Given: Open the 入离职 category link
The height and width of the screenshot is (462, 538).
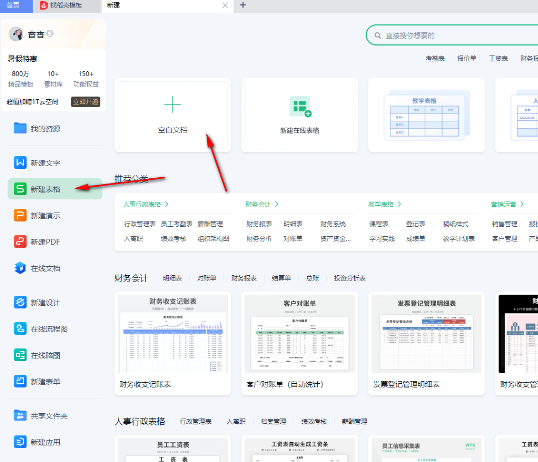Looking at the screenshot, I should (133, 239).
